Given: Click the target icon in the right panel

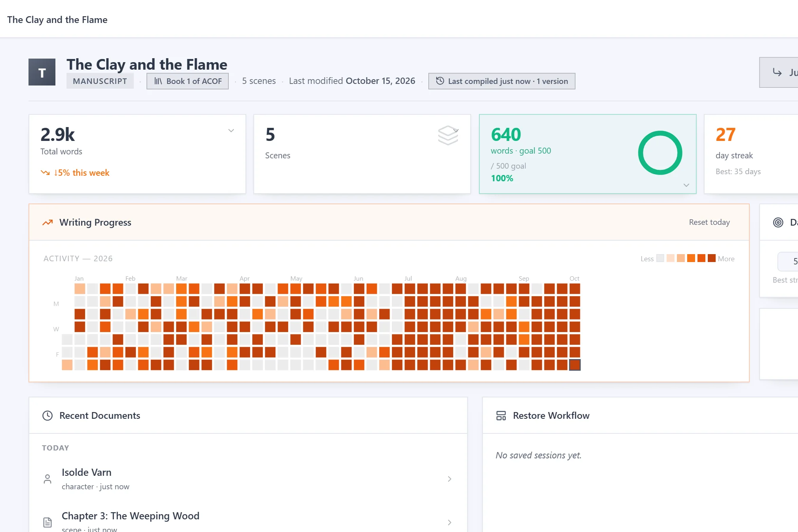Looking at the screenshot, I should [778, 222].
